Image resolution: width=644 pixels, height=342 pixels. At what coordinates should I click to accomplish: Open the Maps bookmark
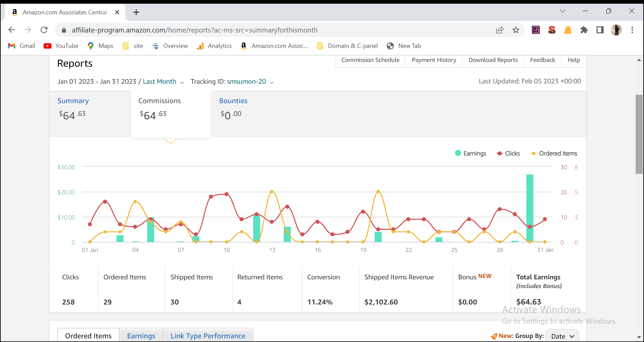tap(100, 46)
